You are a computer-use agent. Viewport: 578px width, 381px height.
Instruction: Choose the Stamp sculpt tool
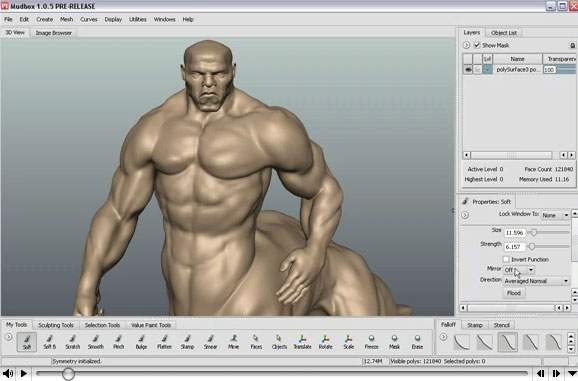point(187,342)
